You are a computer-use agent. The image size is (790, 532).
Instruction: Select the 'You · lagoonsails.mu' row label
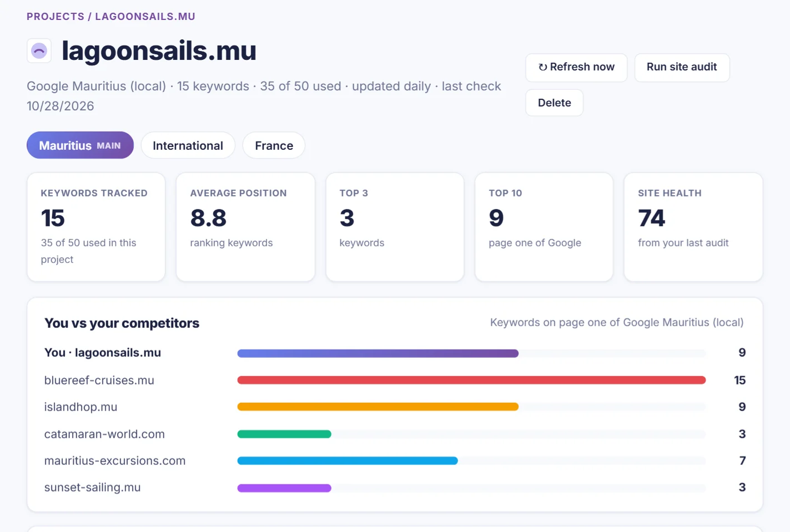click(103, 353)
